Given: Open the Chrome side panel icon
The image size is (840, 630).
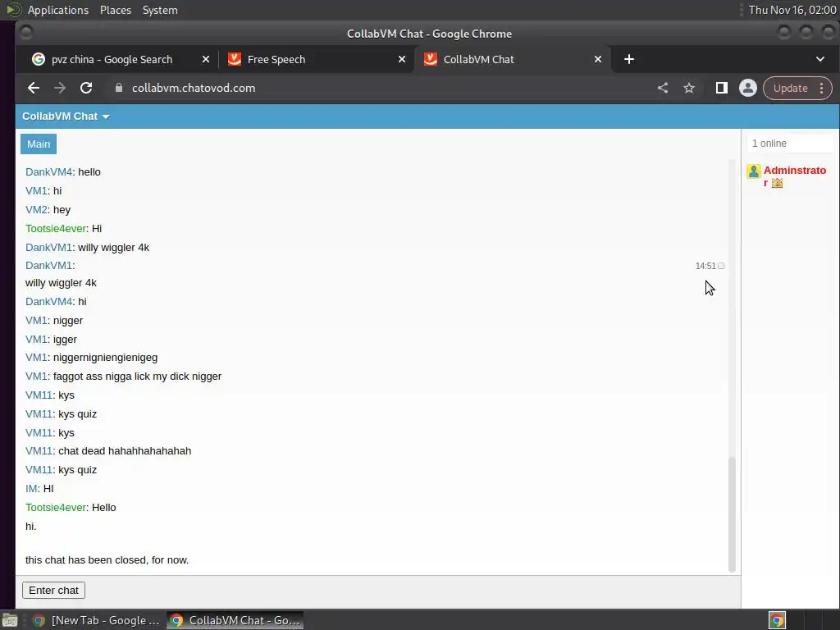Looking at the screenshot, I should [722, 88].
